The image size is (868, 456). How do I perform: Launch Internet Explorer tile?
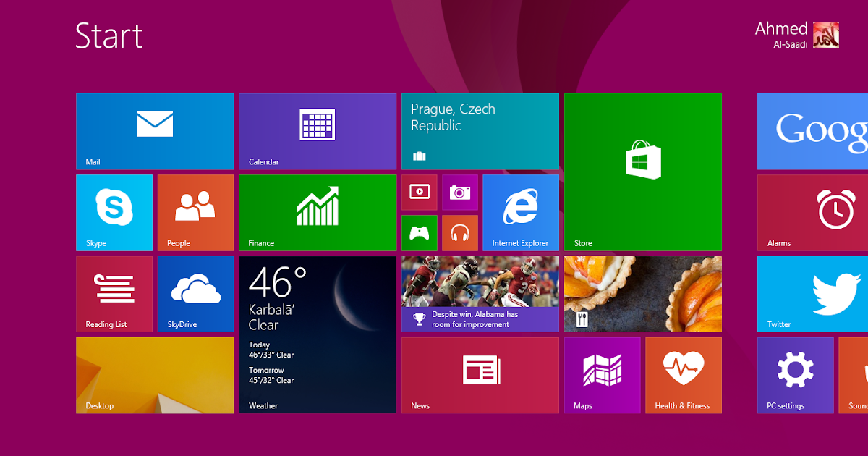(521, 213)
